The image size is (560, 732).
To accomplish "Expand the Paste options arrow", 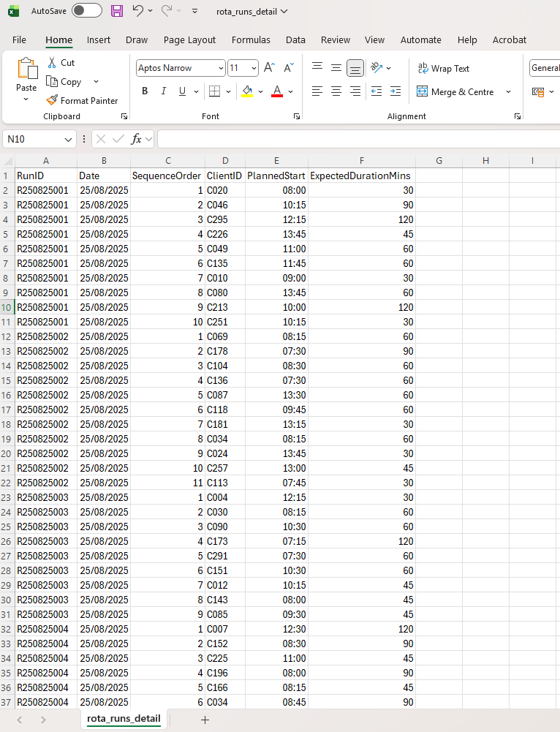I will (26, 99).
